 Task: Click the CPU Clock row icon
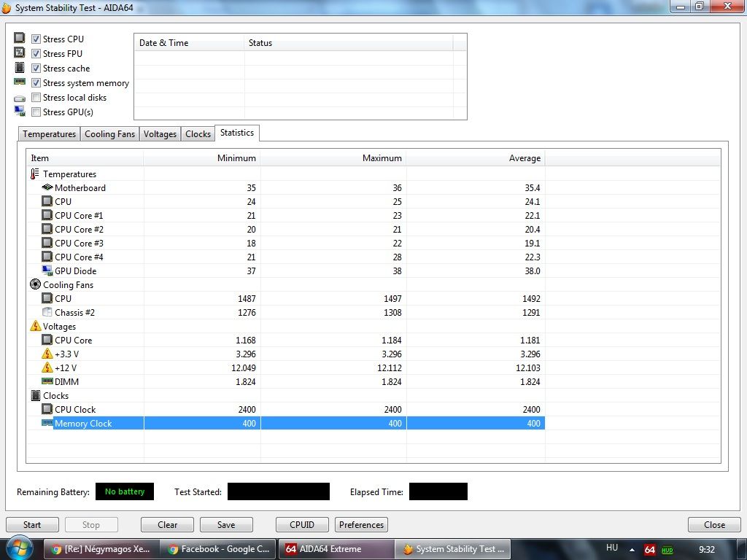47,409
